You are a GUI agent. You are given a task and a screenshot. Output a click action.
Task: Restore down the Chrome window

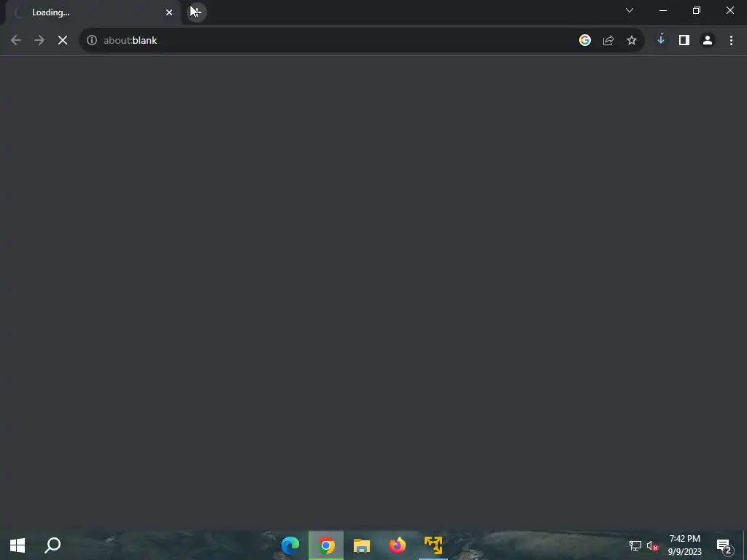coord(697,10)
